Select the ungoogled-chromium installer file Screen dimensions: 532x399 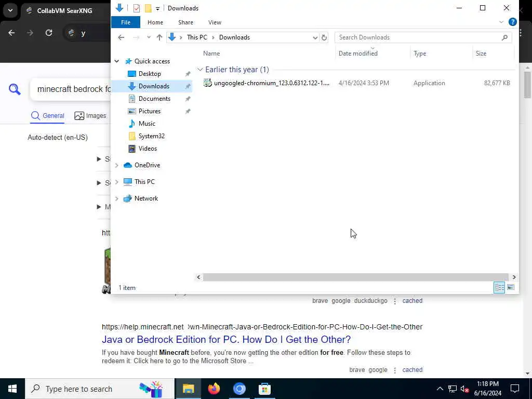pyautogui.click(x=271, y=83)
